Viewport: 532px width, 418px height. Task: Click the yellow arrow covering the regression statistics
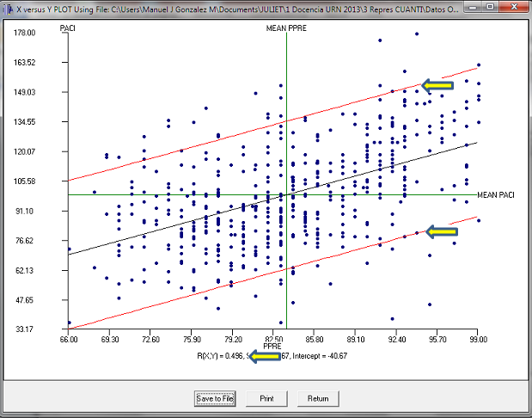(x=266, y=357)
